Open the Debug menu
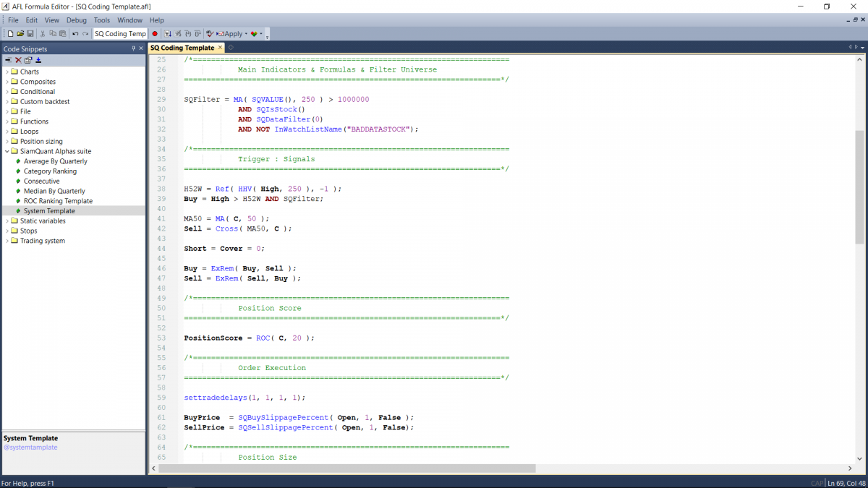 click(76, 20)
